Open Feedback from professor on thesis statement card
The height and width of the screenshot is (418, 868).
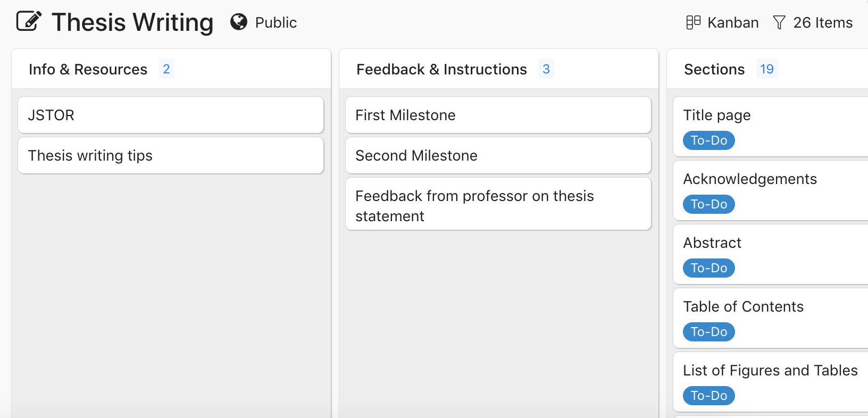coord(498,204)
